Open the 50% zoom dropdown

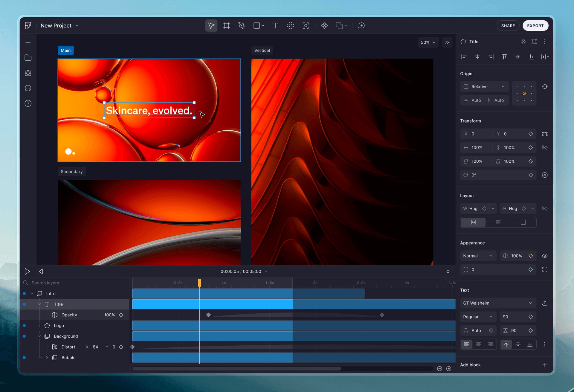point(428,42)
